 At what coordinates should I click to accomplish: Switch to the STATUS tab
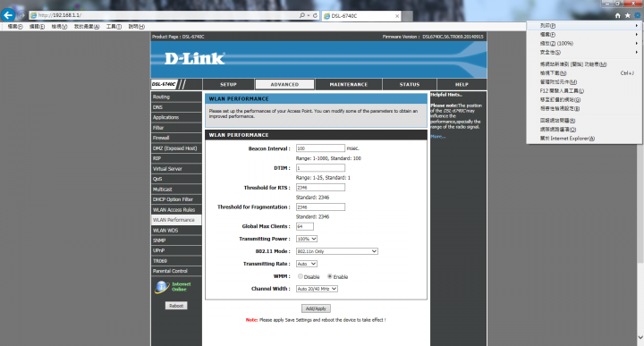[410, 85]
